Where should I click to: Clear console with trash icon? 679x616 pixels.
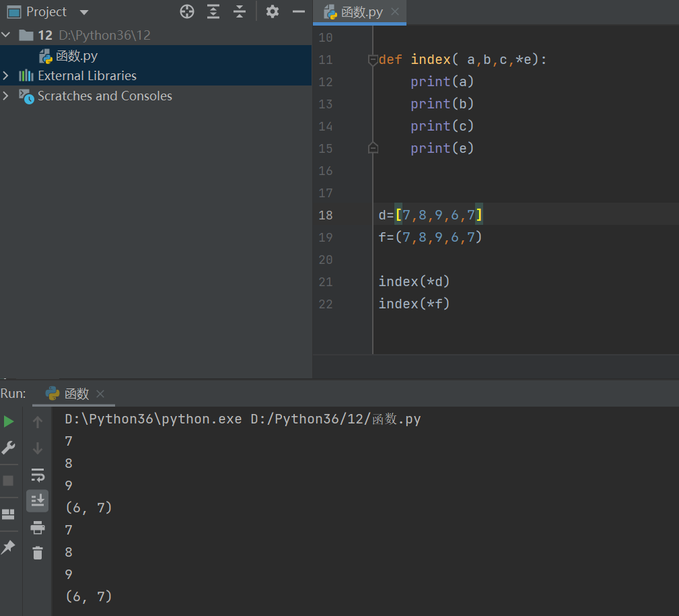(38, 553)
